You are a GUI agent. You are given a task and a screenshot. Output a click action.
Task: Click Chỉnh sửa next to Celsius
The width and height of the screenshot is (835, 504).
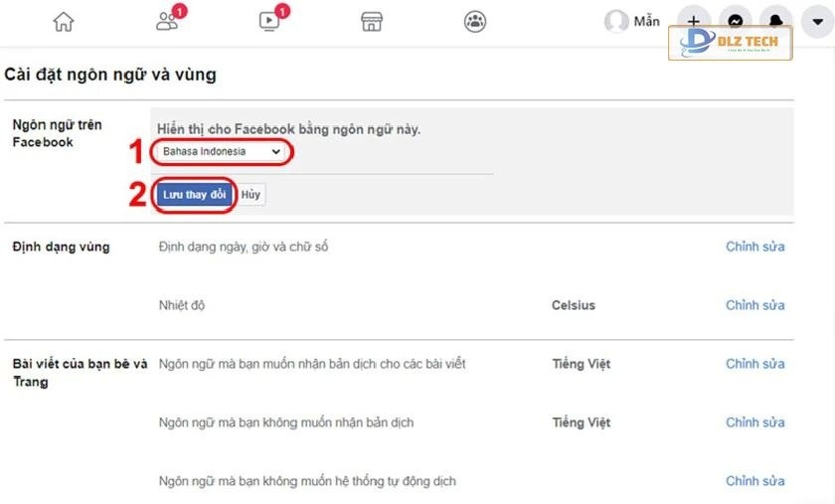(x=754, y=305)
